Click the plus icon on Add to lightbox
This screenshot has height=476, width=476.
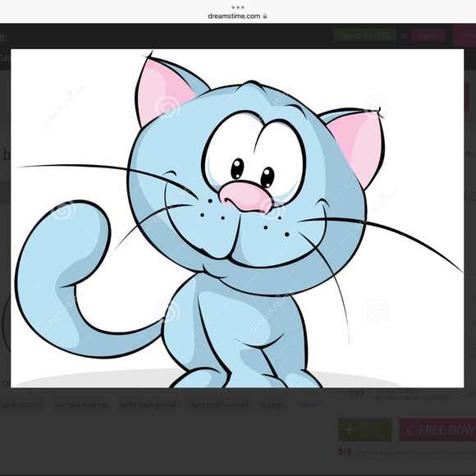coord(350,430)
